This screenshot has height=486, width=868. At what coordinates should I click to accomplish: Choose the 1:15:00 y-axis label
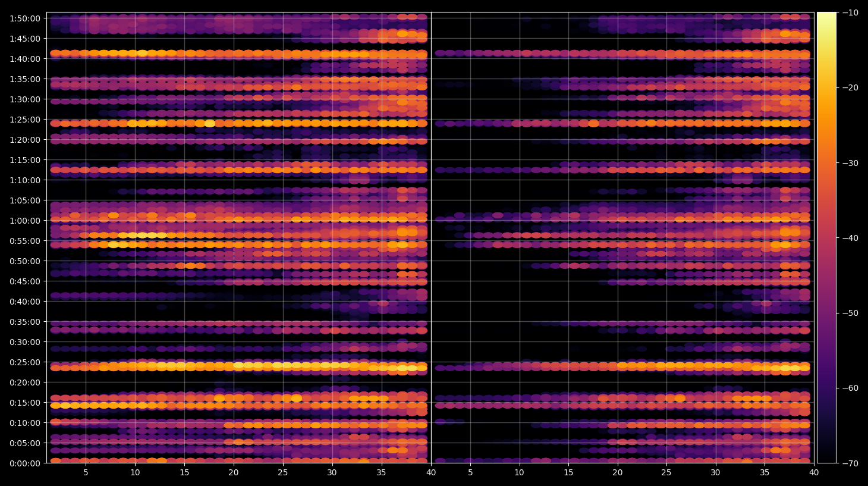pyautogui.click(x=25, y=160)
